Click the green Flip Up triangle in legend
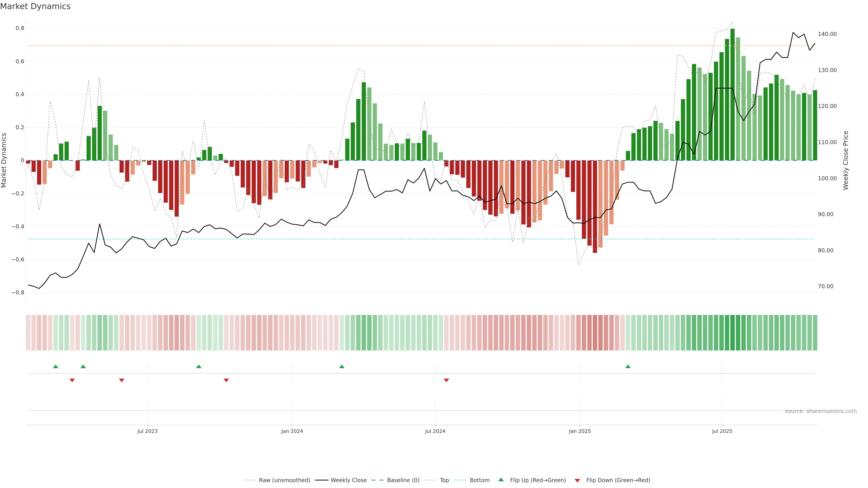Image resolution: width=868 pixels, height=488 pixels. click(x=501, y=480)
